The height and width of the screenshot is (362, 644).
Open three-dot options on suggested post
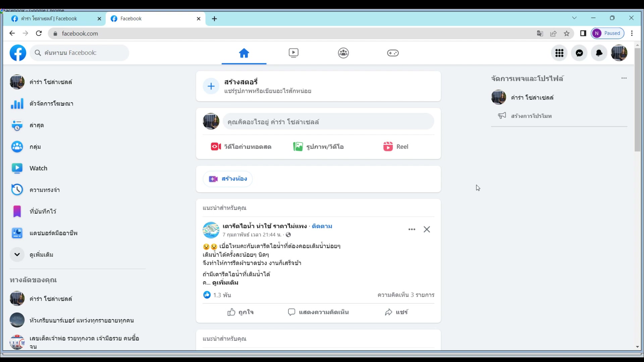point(412,230)
